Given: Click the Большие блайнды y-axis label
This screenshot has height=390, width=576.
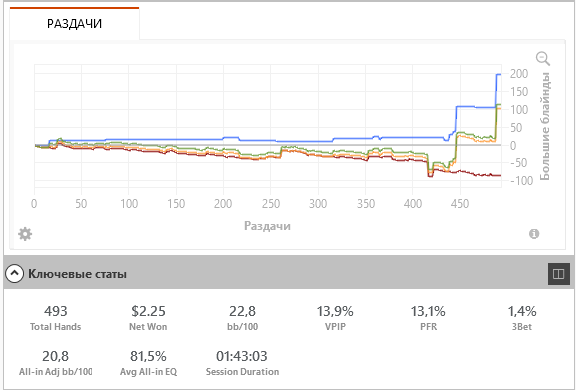Looking at the screenshot, I should click(x=545, y=126).
